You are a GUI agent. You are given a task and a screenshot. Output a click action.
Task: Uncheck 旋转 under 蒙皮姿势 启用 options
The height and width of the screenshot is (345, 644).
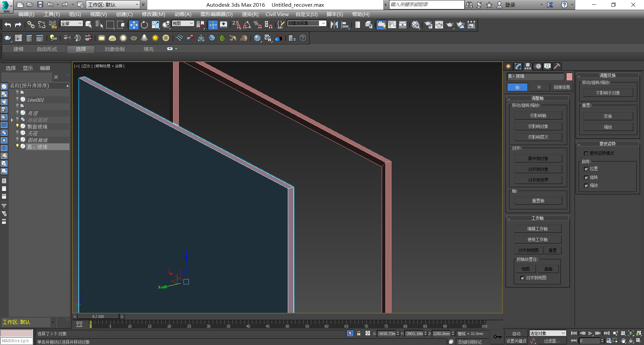[586, 177]
